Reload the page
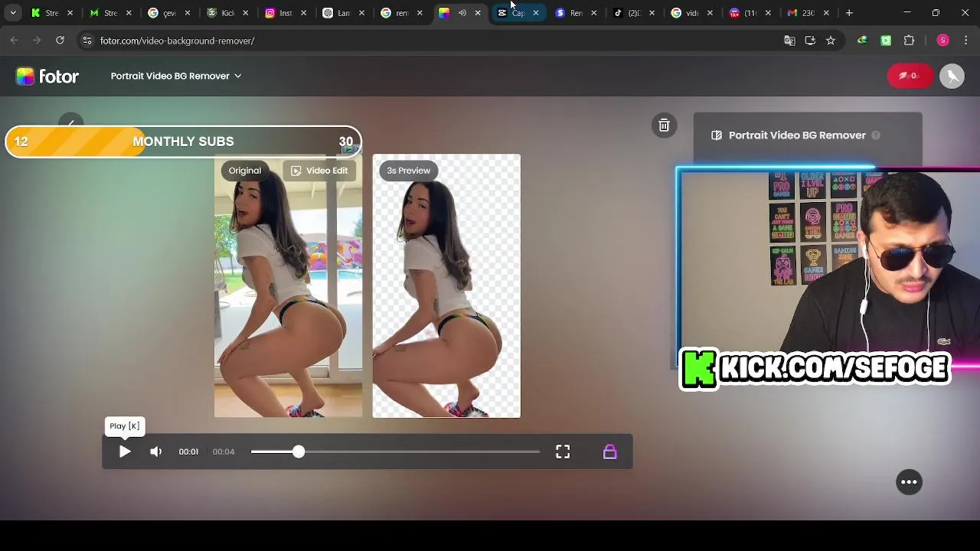This screenshot has width=980, height=551. [x=60, y=41]
